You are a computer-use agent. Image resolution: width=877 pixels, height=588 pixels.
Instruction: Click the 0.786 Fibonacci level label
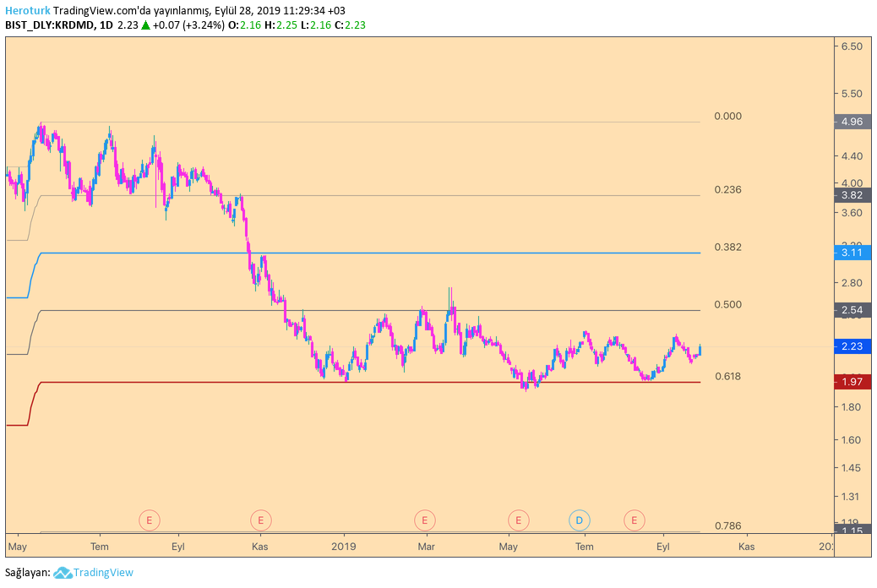tap(727, 525)
